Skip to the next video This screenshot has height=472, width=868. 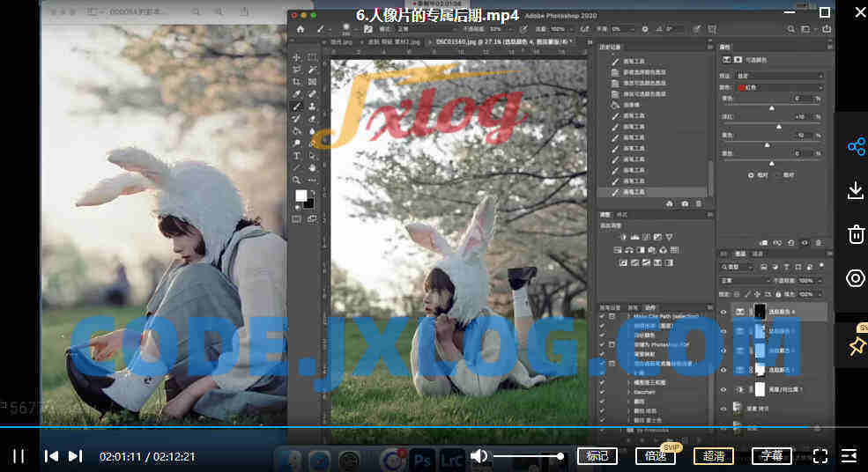pos(76,455)
